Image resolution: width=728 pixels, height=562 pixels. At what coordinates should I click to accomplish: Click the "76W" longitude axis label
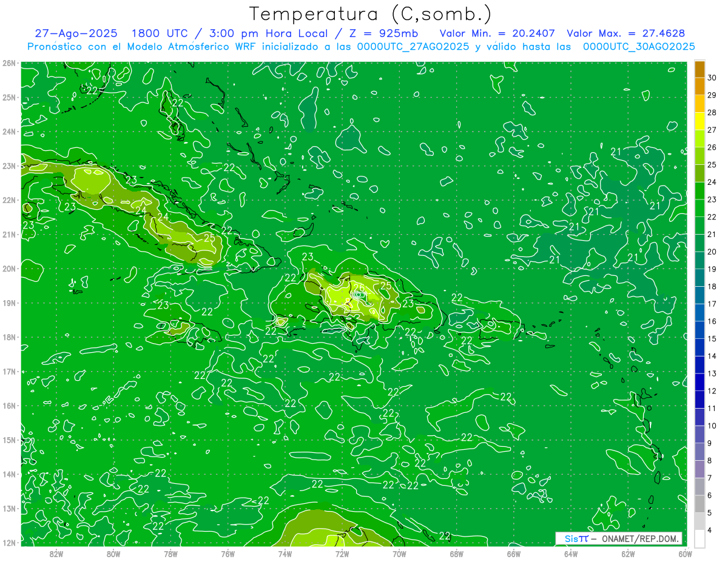[x=228, y=554]
